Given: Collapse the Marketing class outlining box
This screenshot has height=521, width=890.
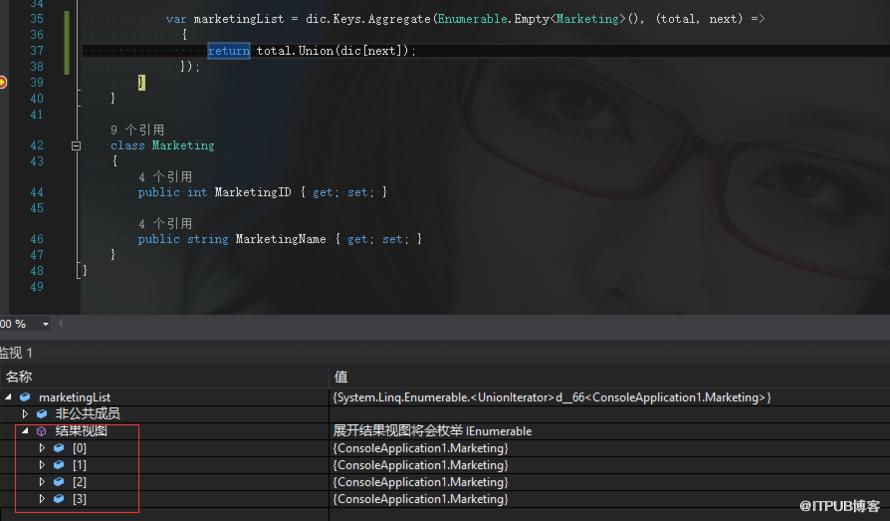Looking at the screenshot, I should (x=76, y=146).
